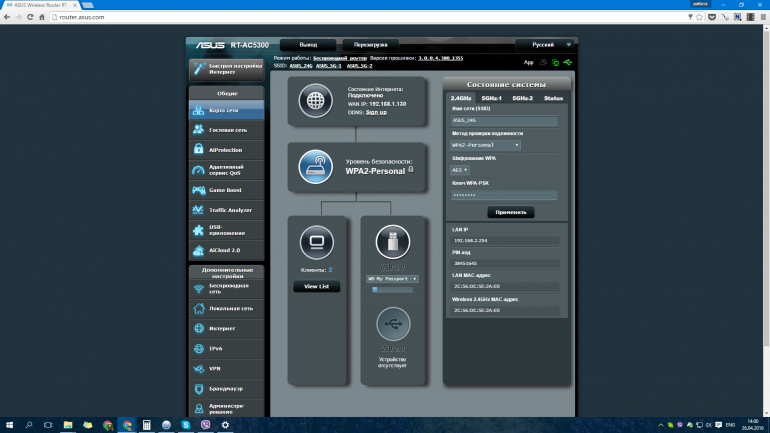Click the DDNS Sign up link
This screenshot has height=433, width=770.
pyautogui.click(x=376, y=112)
